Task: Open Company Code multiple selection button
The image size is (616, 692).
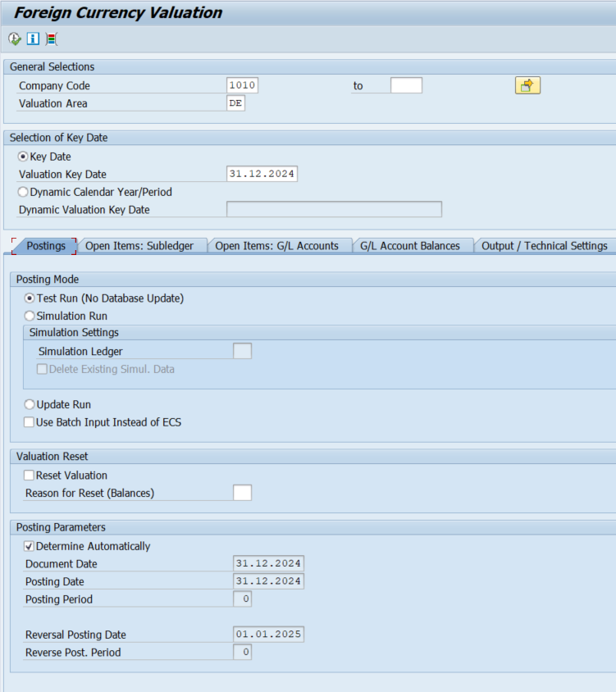Action: point(527,85)
